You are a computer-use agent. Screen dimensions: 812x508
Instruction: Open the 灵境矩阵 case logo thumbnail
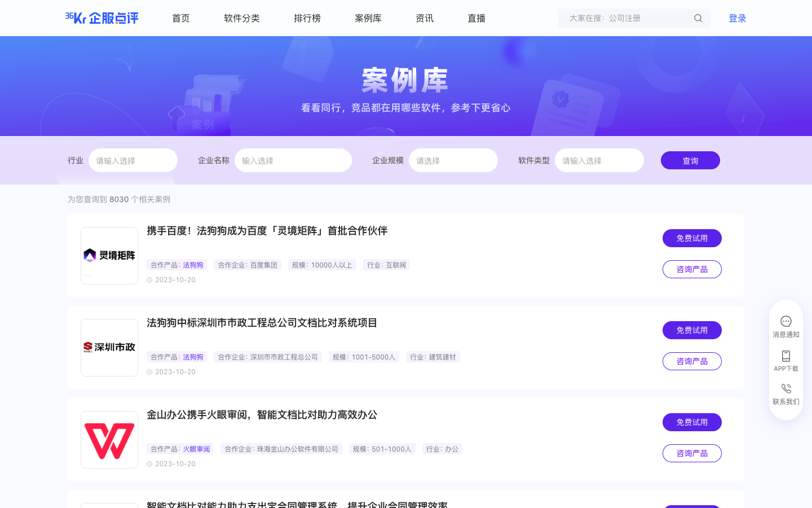pos(109,256)
